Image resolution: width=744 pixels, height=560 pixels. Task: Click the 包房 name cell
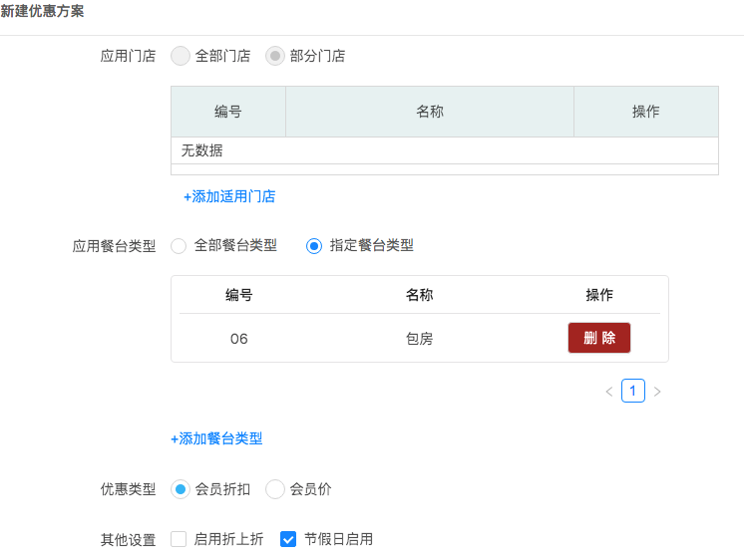(x=420, y=339)
